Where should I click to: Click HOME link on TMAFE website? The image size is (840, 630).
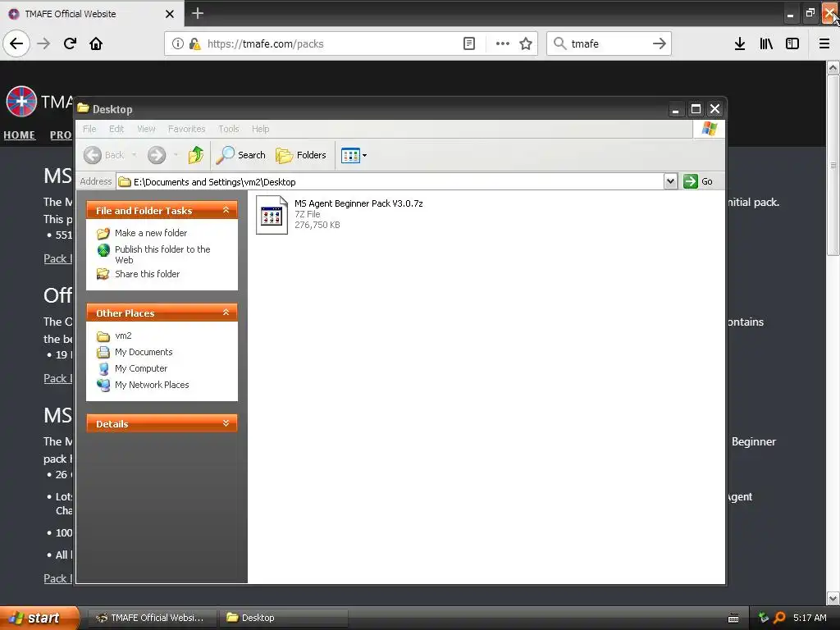point(20,135)
